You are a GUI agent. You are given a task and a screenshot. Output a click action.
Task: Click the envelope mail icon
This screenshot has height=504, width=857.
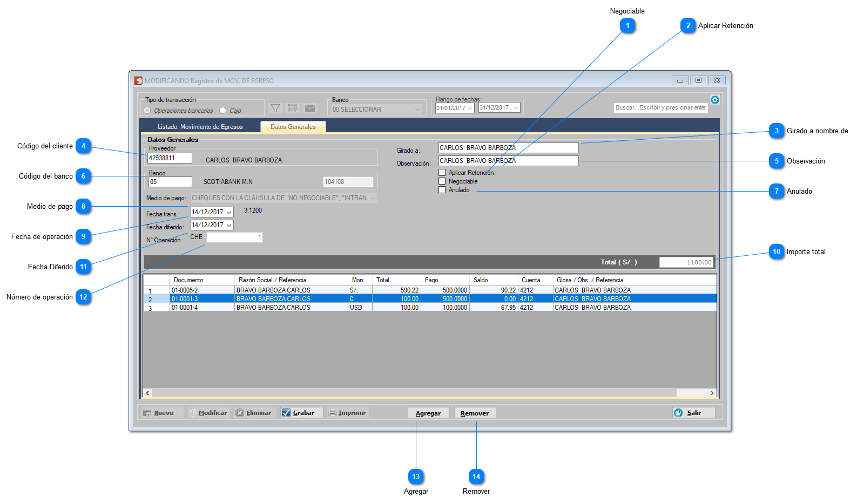(310, 108)
